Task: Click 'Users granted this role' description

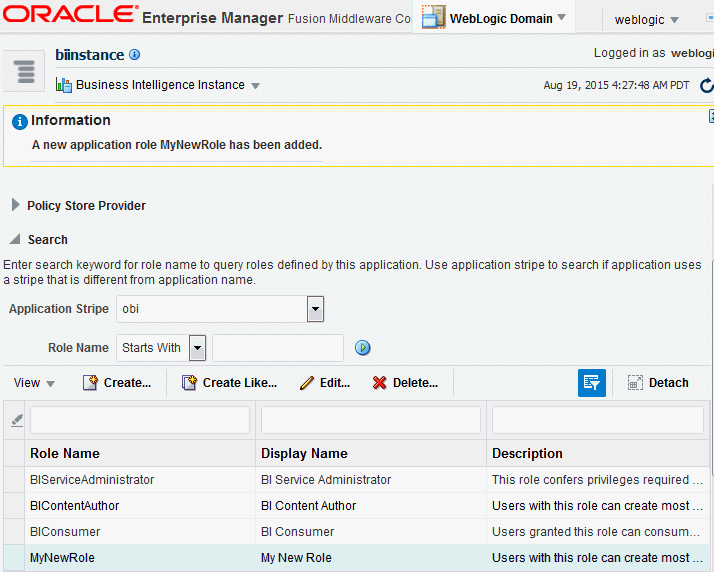Action: tap(596, 531)
